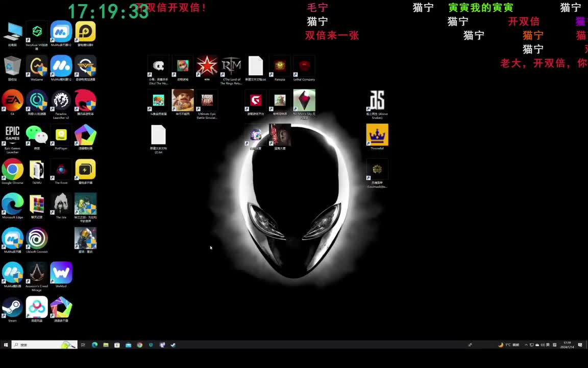
Task: Open File Explorer from the taskbar
Action: [106, 344]
